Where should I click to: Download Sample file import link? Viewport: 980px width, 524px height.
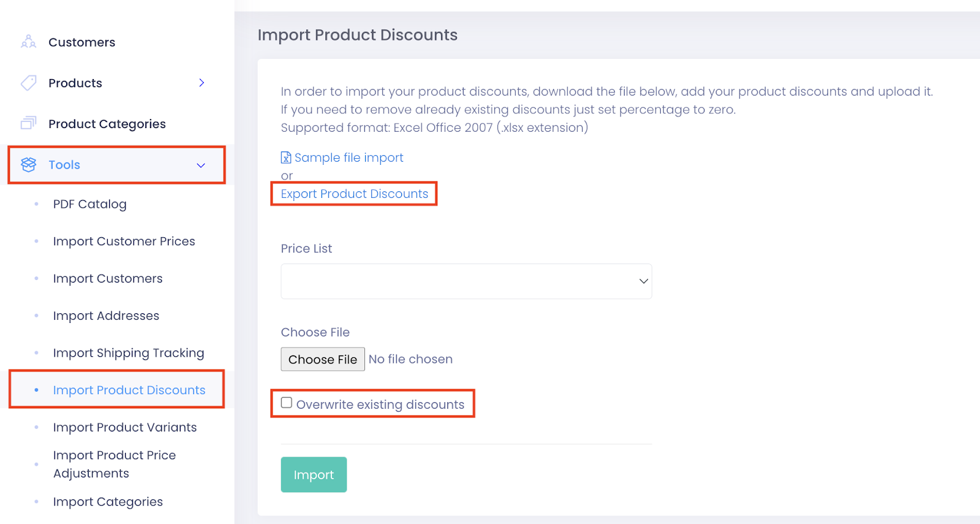coord(349,158)
